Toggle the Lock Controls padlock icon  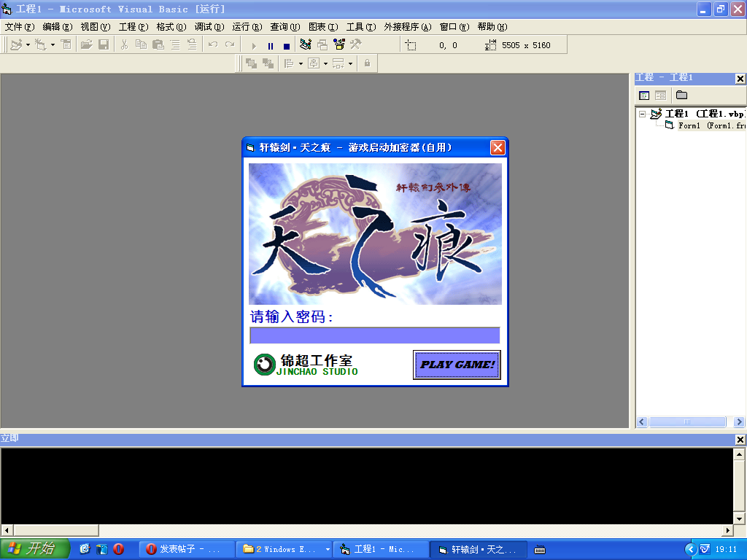[368, 63]
